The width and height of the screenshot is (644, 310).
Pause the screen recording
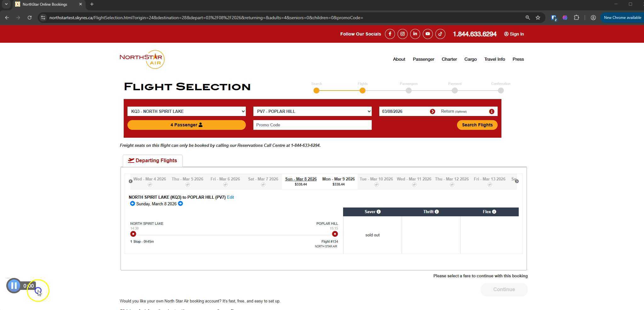click(14, 286)
